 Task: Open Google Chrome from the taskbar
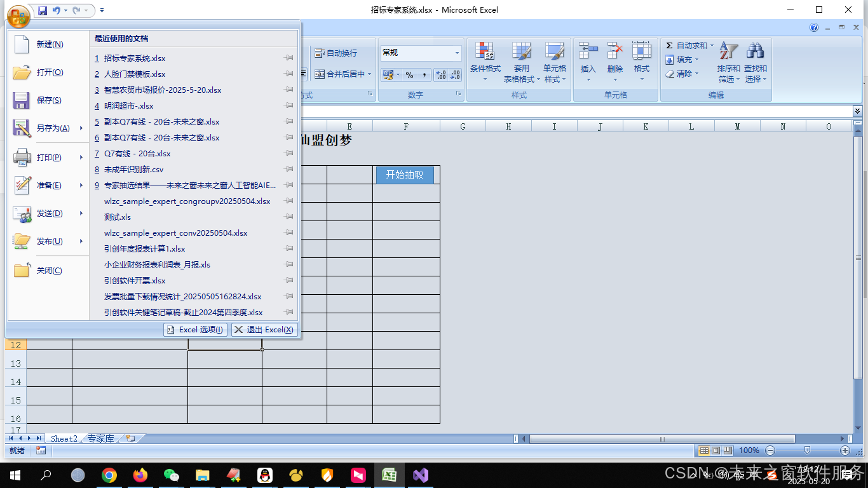(x=109, y=475)
